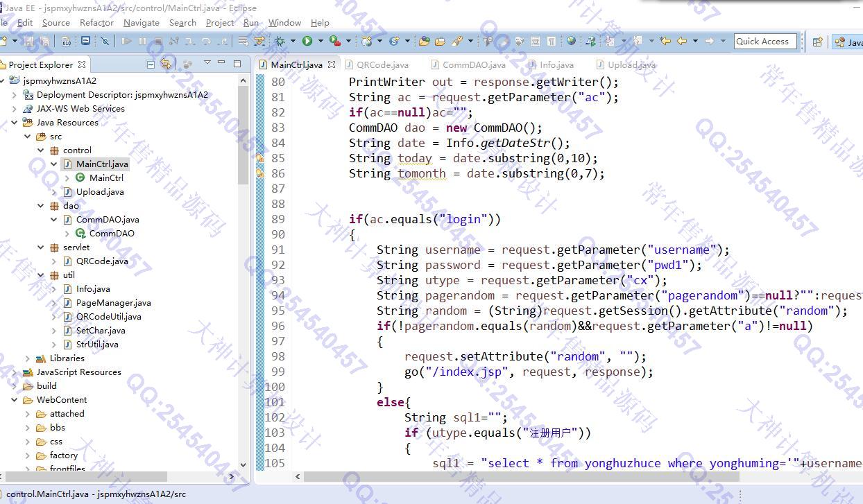Open the Help menu
863x504 pixels.
tap(320, 22)
